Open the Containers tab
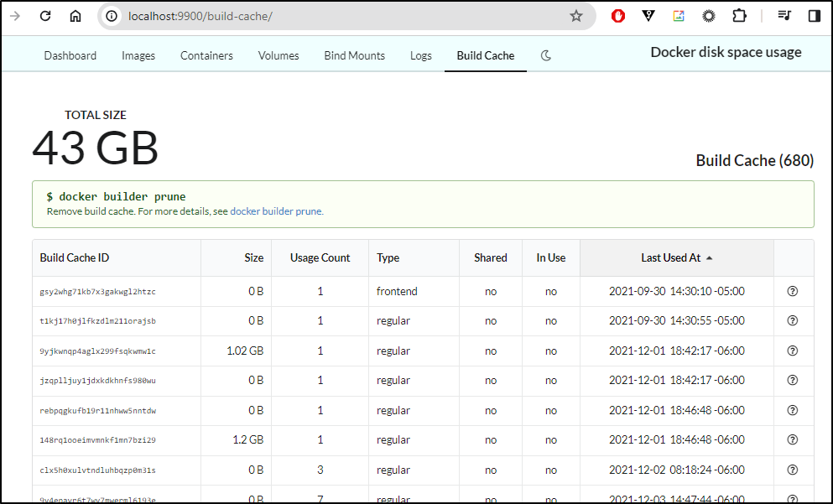This screenshot has height=504, width=833. (x=206, y=55)
